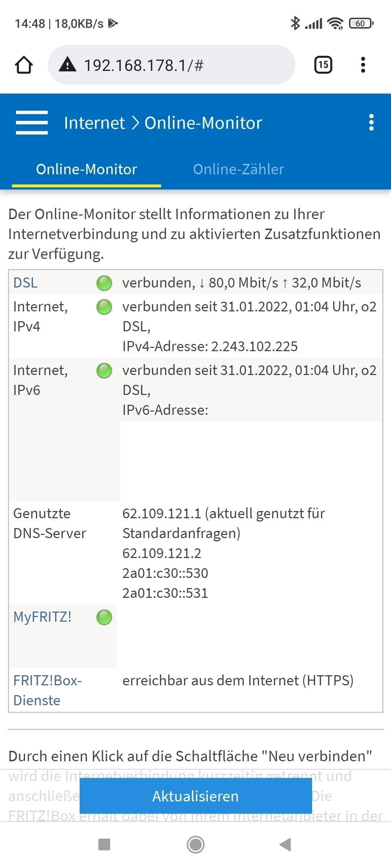This screenshot has height=868, width=391.
Task: Tap the Android back navigation button
Action: (x=285, y=844)
